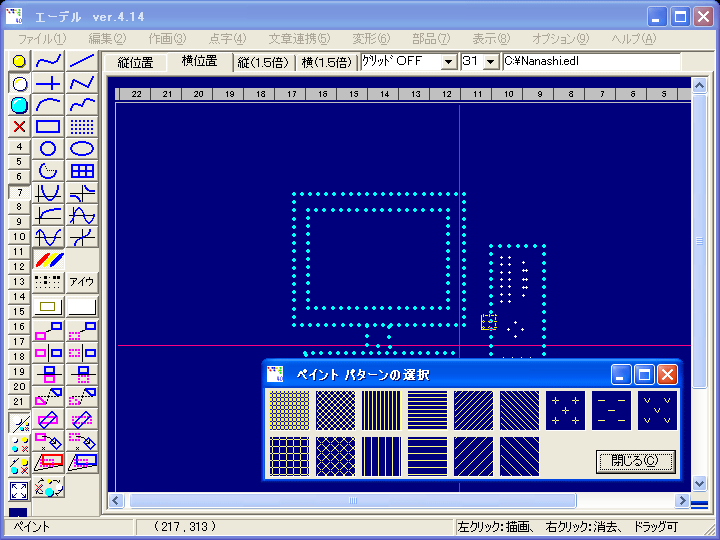Open the グリッド OFF grid dropdown
This screenshot has width=720, height=540.
point(449,62)
